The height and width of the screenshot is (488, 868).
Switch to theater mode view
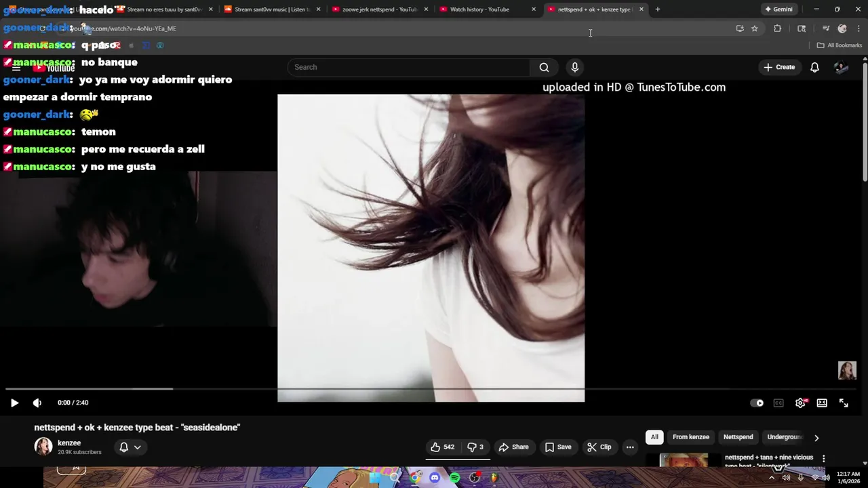[822, 403]
